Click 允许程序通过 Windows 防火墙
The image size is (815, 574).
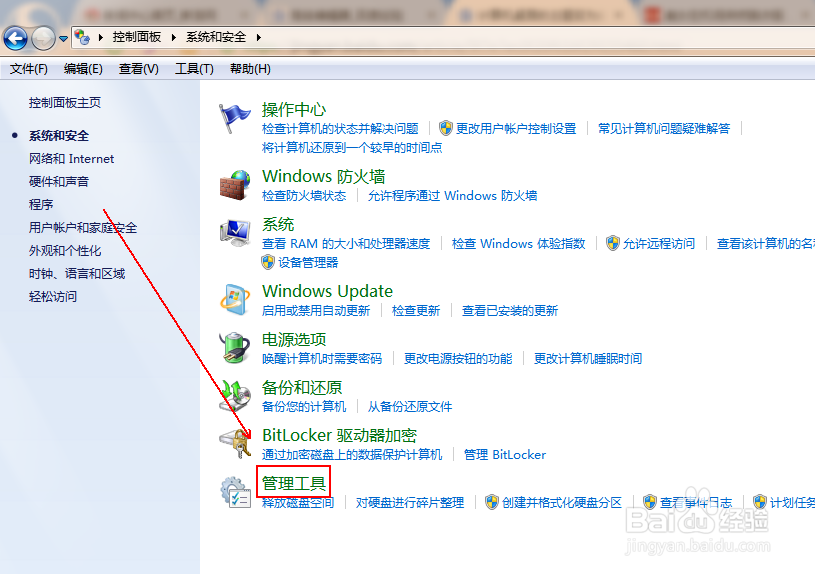[x=453, y=195]
